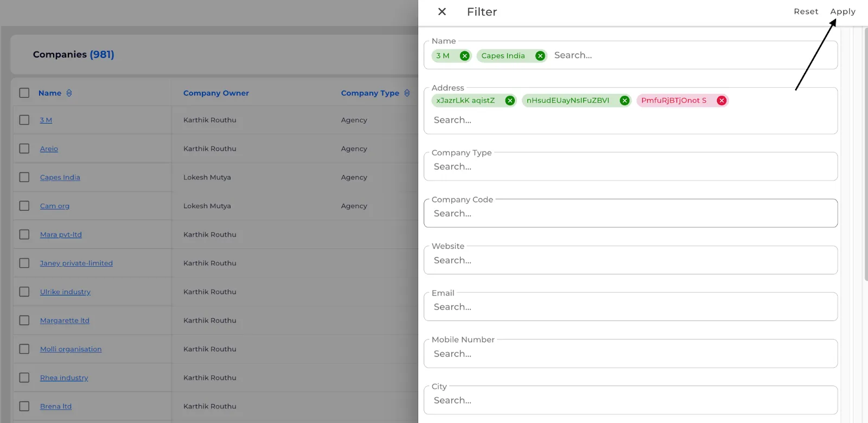This screenshot has height=423, width=868.
Task: Open the Rhea industry company link
Action: (64, 377)
